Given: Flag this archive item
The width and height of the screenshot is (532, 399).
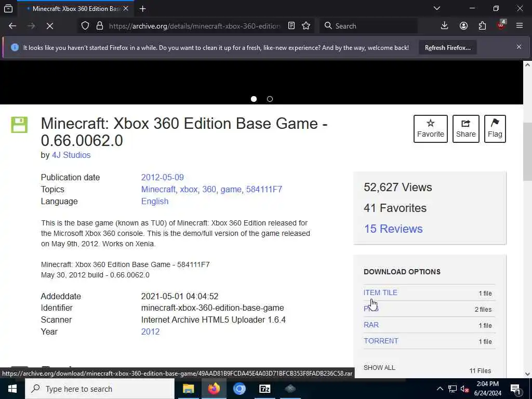Looking at the screenshot, I should pyautogui.click(x=495, y=129).
